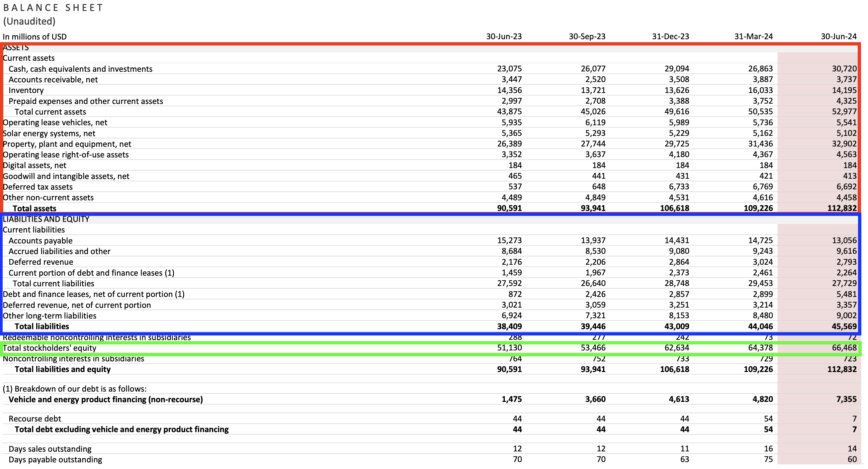
Task: Click 'Days sales outstanding' label
Action: coord(50,449)
